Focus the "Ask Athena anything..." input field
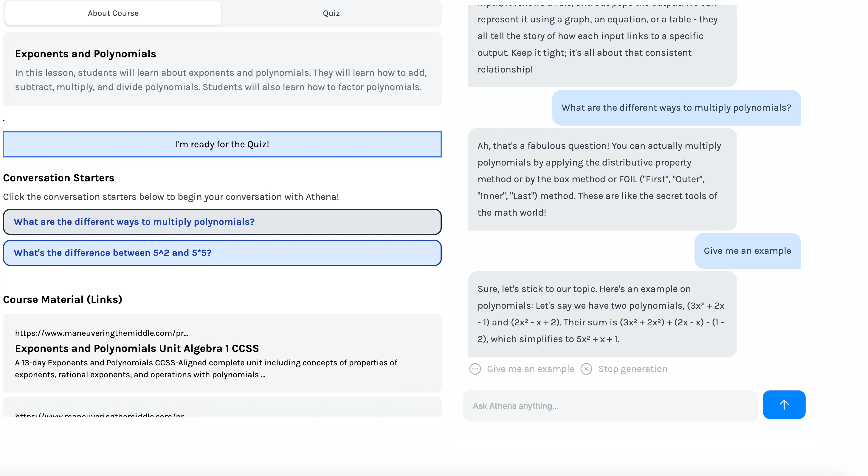The height and width of the screenshot is (476, 868). tap(610, 406)
